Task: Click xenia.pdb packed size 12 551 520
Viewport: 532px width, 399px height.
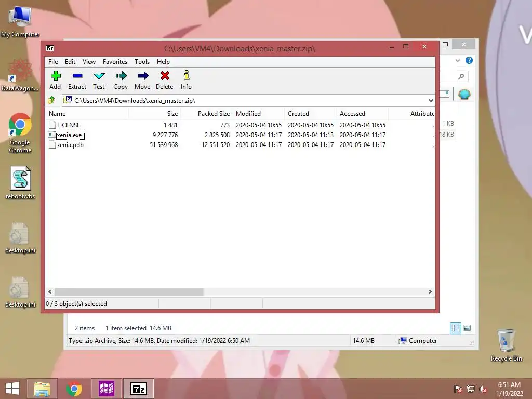Action: [216, 144]
